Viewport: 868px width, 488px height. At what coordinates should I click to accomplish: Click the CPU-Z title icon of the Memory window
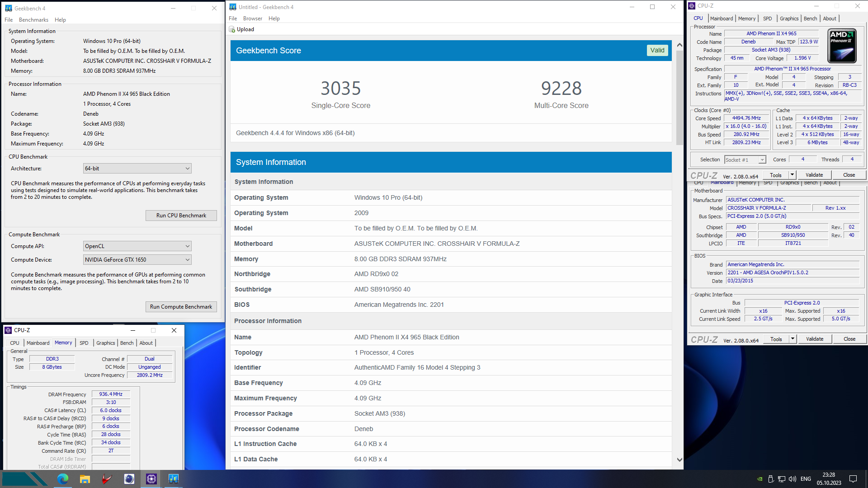tap(8, 330)
